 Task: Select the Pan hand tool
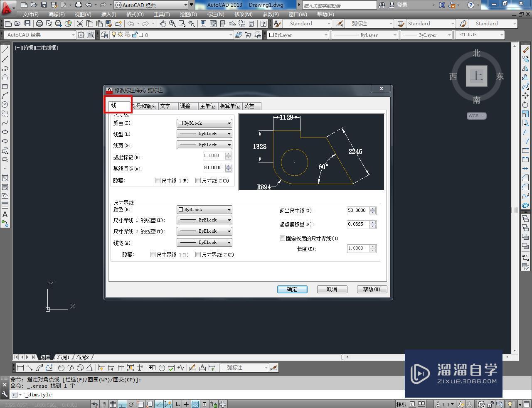pyautogui.click(x=163, y=24)
